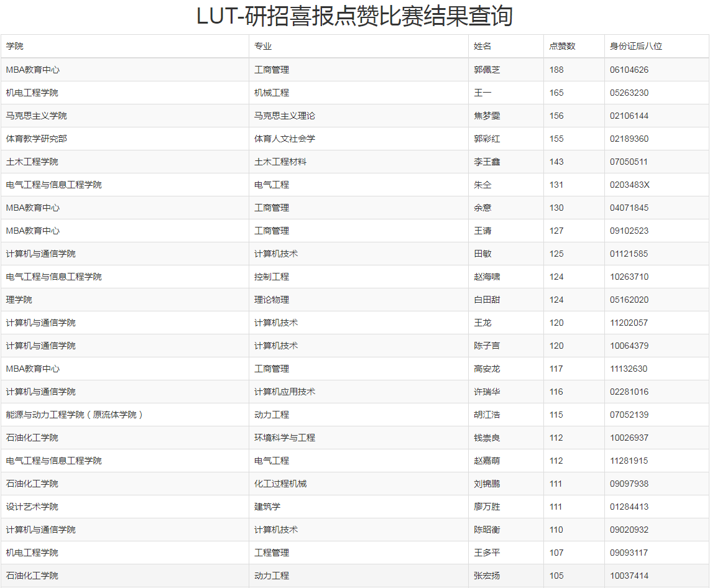Click ID number 06104626

(629, 70)
